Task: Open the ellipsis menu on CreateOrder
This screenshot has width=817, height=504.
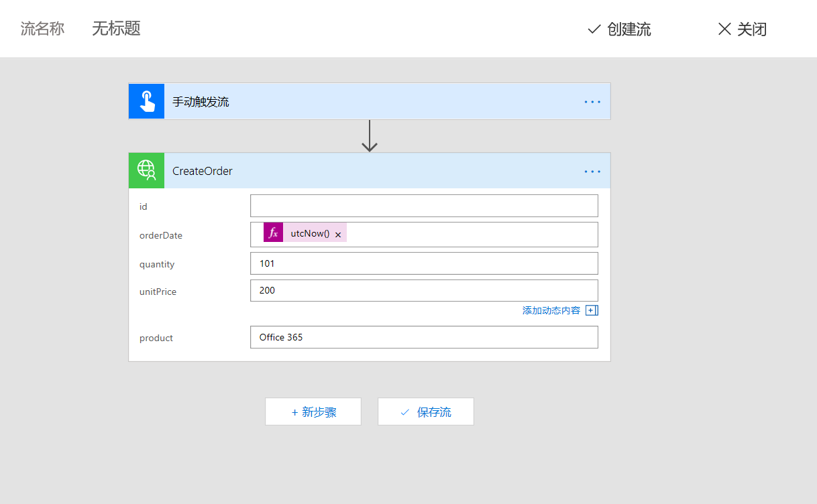Action: click(592, 171)
